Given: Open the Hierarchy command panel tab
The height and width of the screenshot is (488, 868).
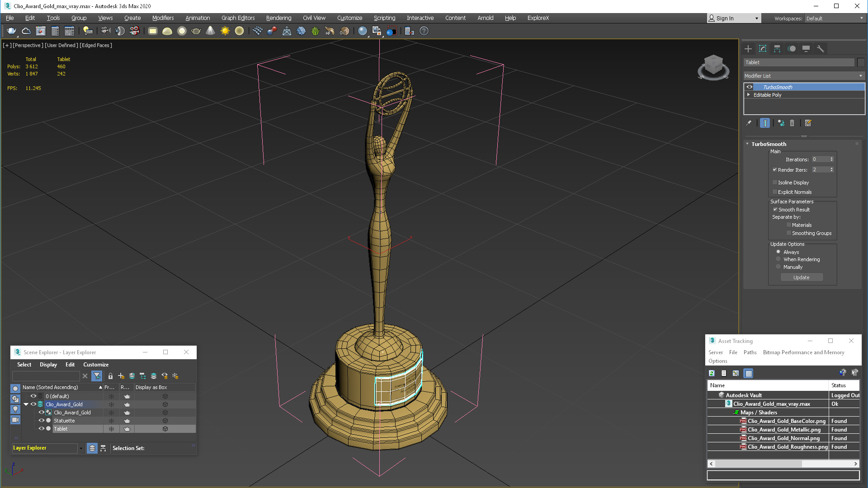Looking at the screenshot, I should coord(777,49).
